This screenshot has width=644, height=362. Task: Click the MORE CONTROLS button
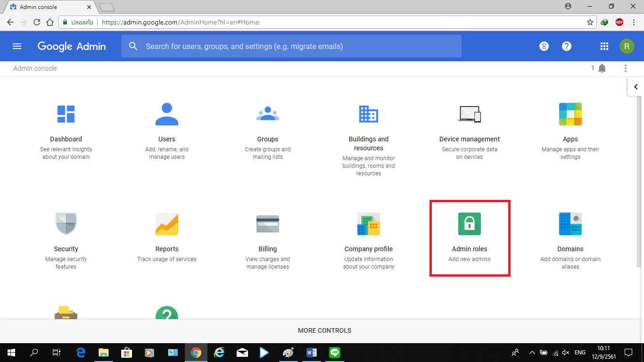tap(324, 330)
